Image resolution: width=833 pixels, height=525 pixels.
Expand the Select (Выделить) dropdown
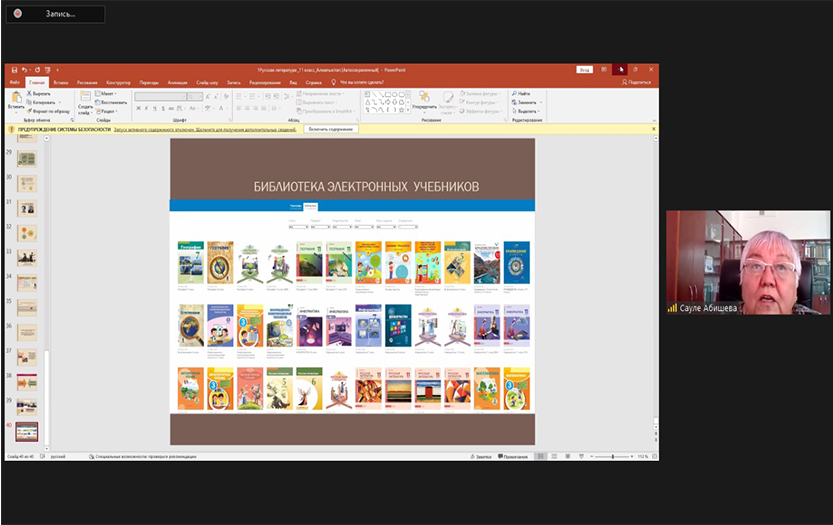coord(527,110)
